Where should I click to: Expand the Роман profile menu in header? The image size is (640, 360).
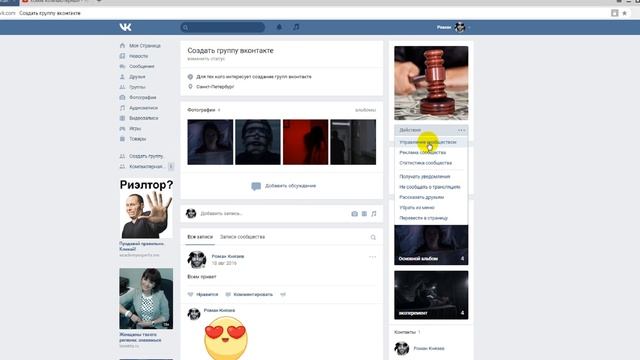point(453,27)
